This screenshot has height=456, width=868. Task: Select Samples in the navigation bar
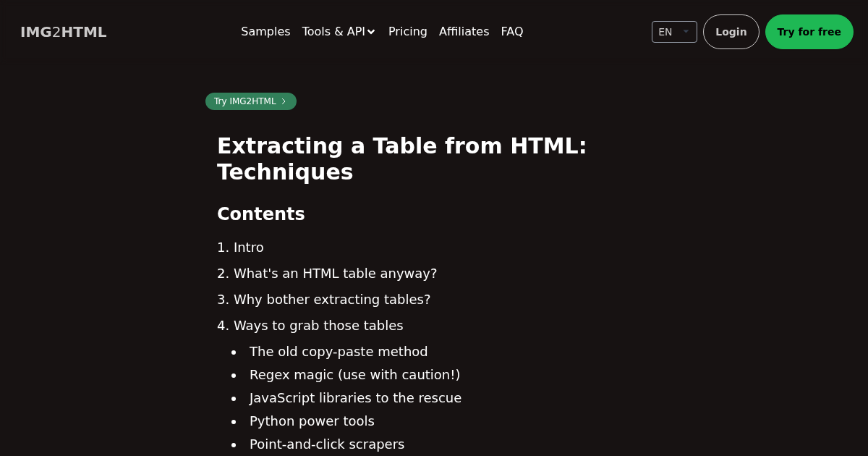click(265, 32)
